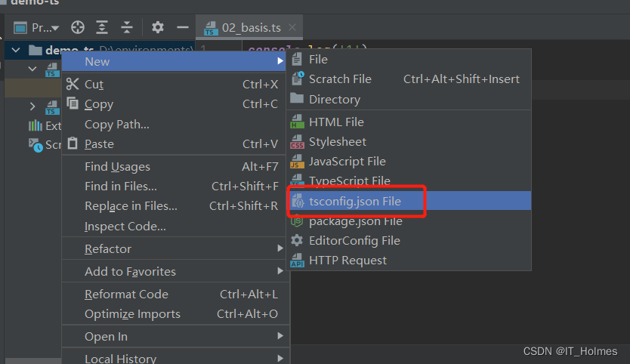Select Find in Files from context menu
The height and width of the screenshot is (364, 630).
click(121, 187)
